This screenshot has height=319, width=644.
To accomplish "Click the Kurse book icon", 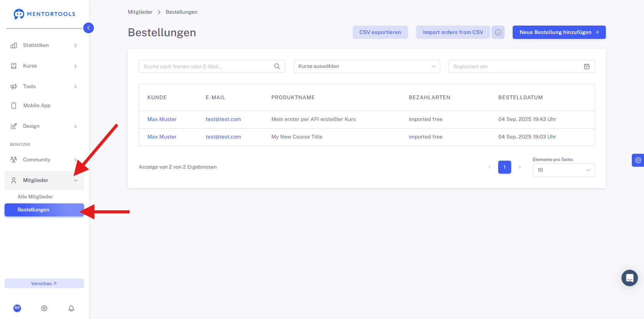I will (14, 66).
